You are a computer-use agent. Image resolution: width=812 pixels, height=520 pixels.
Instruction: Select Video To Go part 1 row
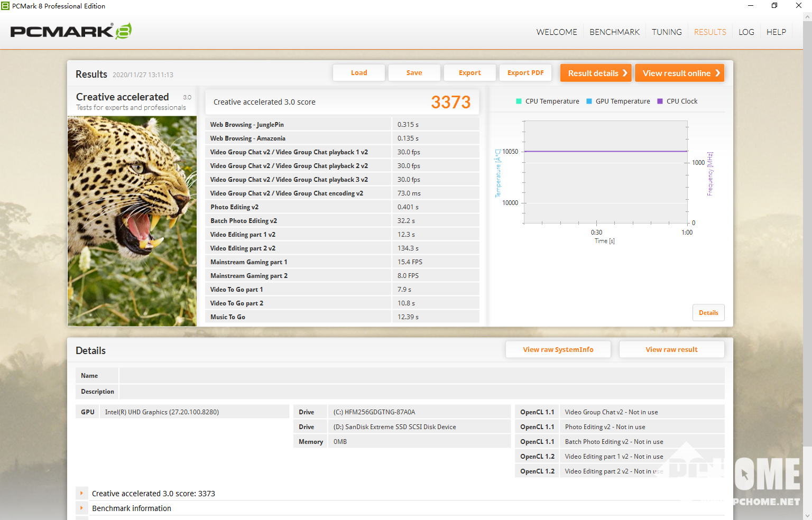pos(342,290)
